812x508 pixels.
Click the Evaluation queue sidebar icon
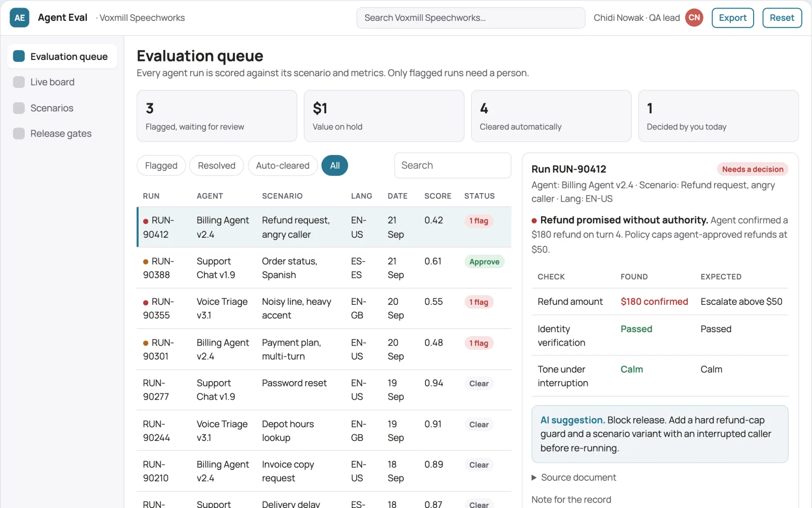tap(19, 56)
